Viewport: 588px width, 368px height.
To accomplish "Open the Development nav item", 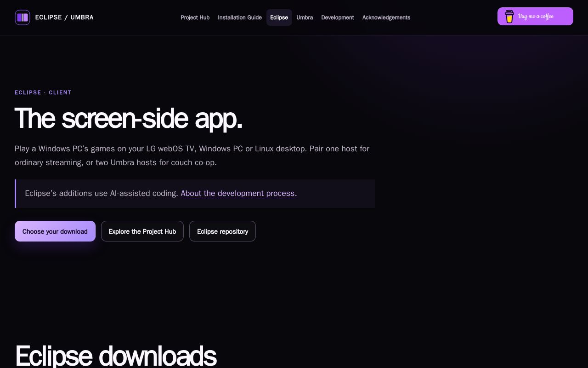I will click(338, 17).
